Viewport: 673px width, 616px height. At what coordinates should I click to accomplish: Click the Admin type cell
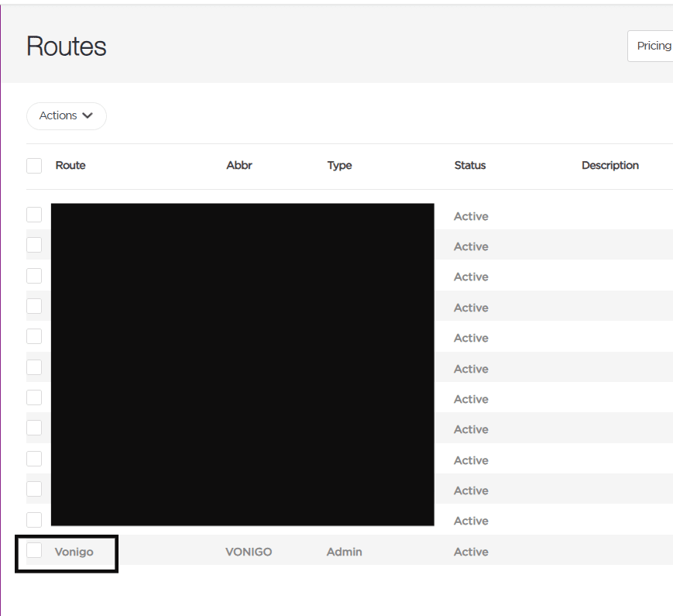pos(344,552)
